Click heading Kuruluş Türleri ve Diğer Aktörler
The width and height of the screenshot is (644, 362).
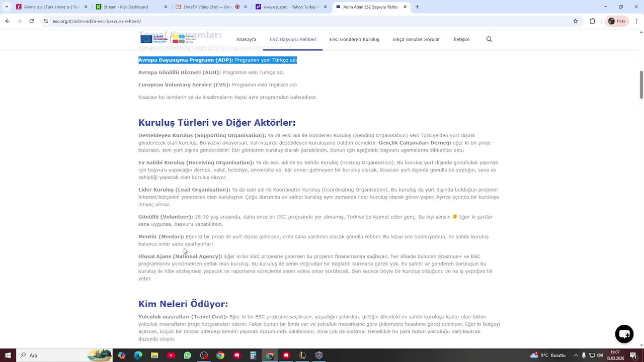pyautogui.click(x=217, y=123)
